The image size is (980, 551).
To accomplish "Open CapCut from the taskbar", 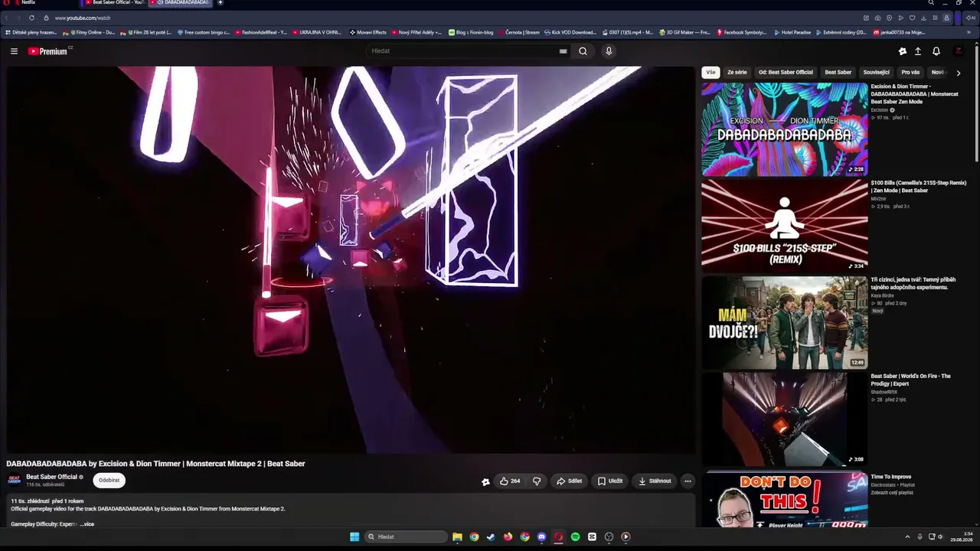I will 592,536.
